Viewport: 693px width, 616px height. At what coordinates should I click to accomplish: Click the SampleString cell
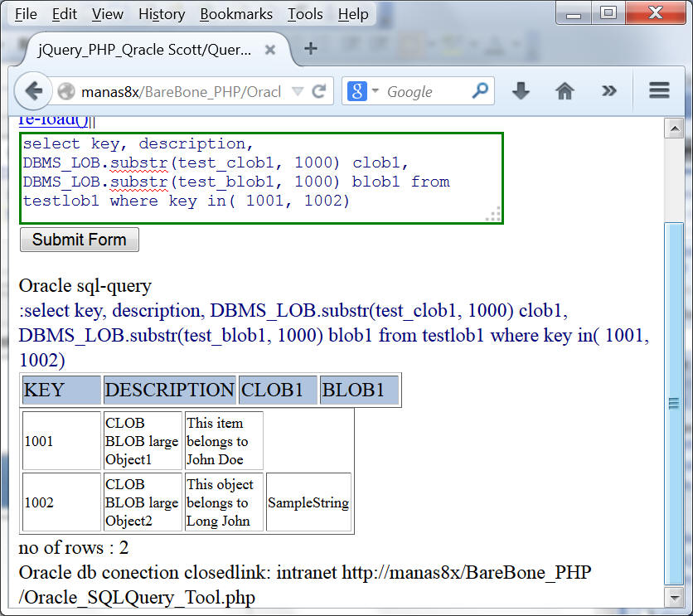[308, 502]
